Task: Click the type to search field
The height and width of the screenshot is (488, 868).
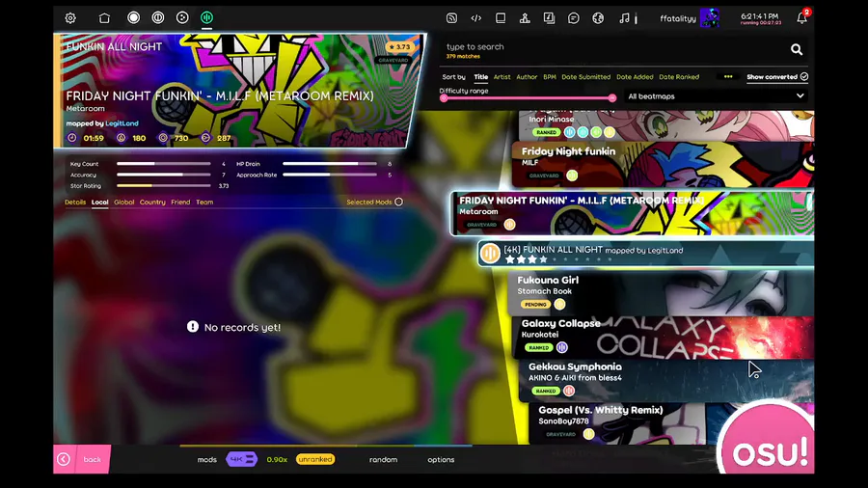Action: point(614,47)
